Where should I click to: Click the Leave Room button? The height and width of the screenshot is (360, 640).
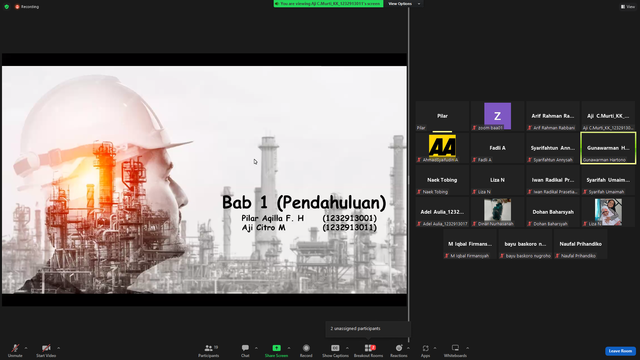(x=620, y=351)
